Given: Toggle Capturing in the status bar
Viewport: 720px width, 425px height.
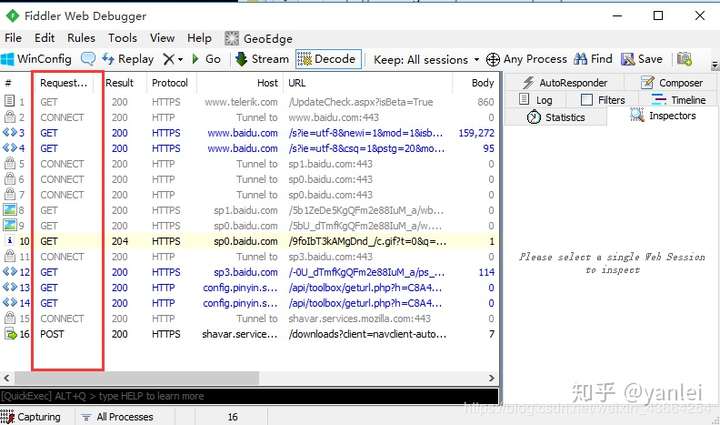Looking at the screenshot, I should 31,417.
